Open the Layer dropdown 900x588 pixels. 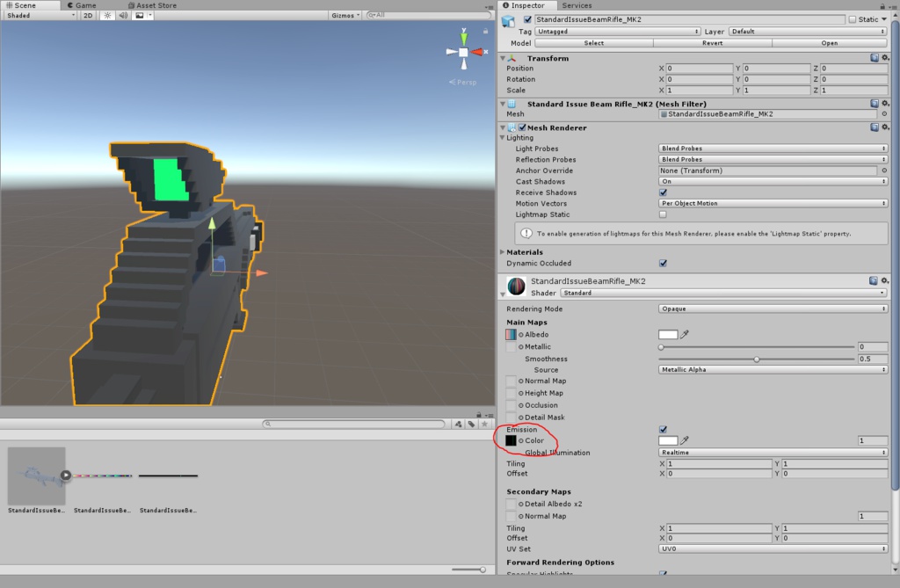tap(809, 31)
